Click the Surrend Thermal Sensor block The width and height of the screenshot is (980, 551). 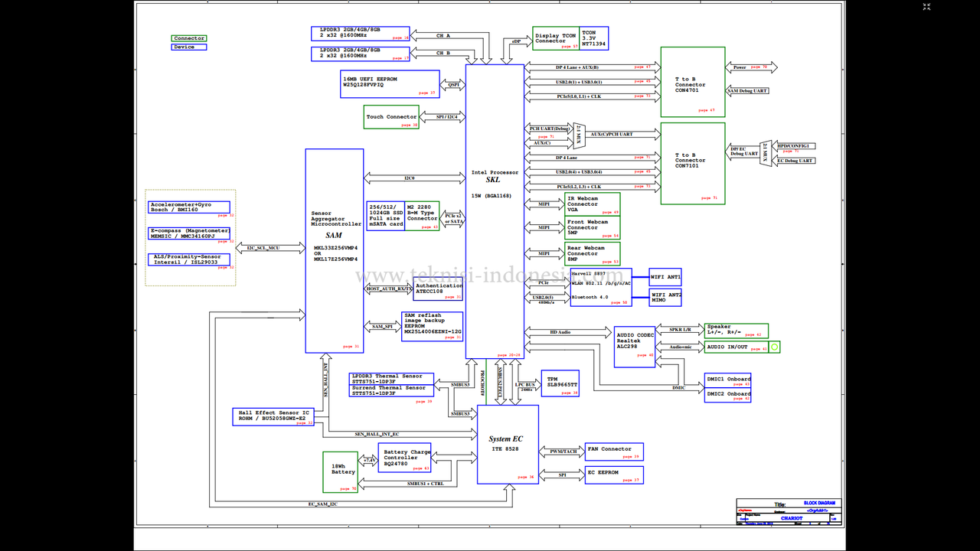pos(391,390)
